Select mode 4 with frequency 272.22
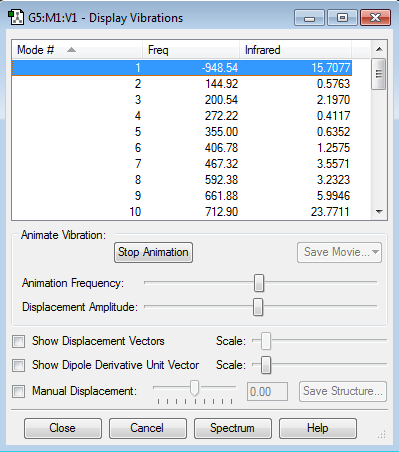This screenshot has height=452, width=399. click(x=182, y=116)
